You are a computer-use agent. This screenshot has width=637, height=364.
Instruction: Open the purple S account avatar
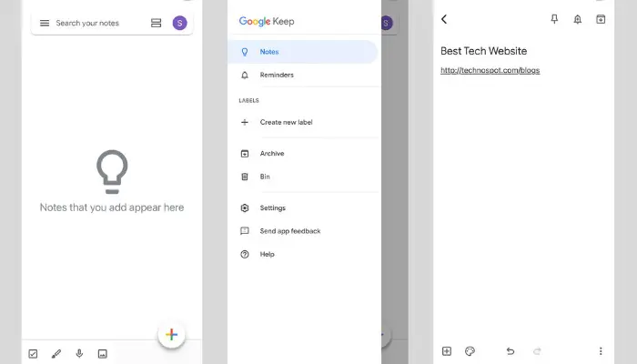tap(179, 23)
